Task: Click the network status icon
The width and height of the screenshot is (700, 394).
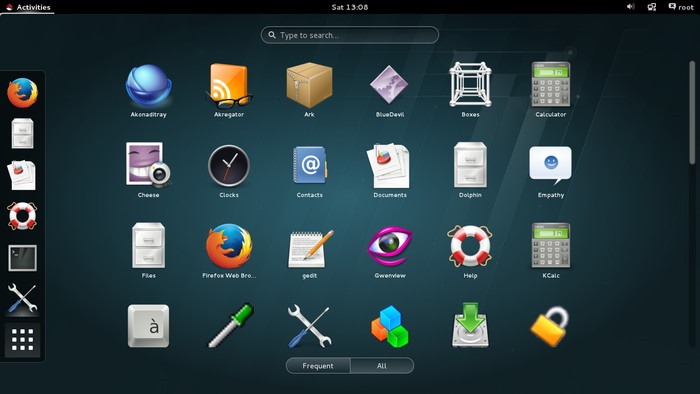Action: coord(652,7)
